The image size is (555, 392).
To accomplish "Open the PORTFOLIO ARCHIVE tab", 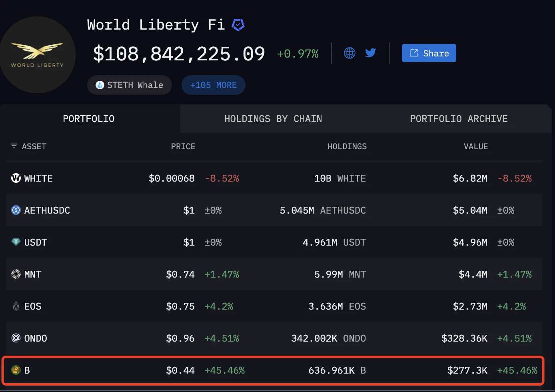I will (x=458, y=118).
